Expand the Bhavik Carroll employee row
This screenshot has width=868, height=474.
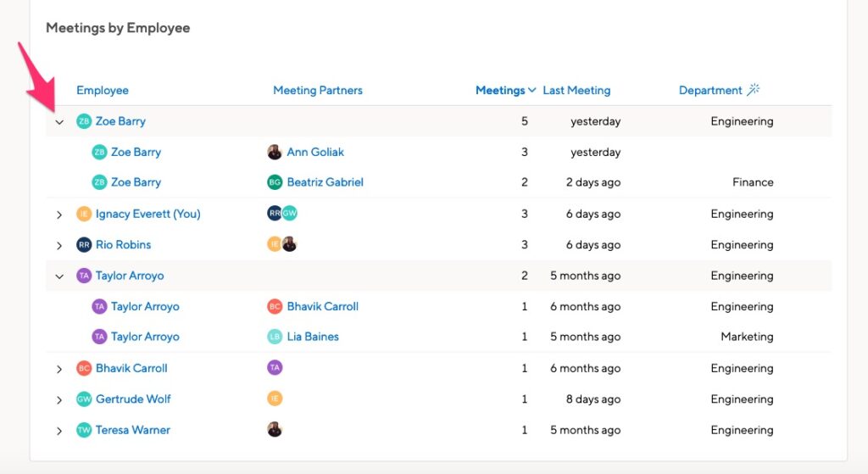59,369
